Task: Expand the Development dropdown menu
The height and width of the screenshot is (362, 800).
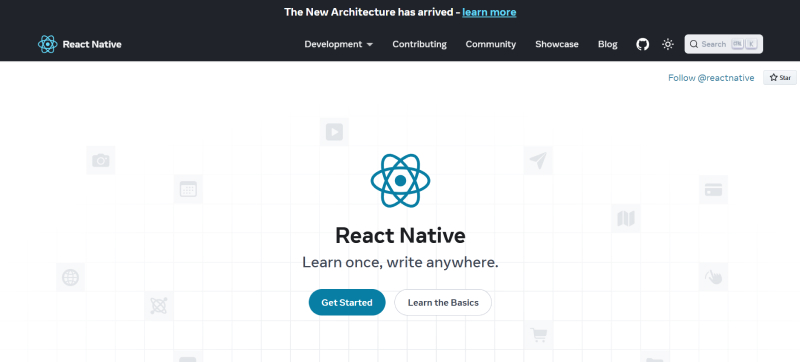Action: [x=339, y=44]
